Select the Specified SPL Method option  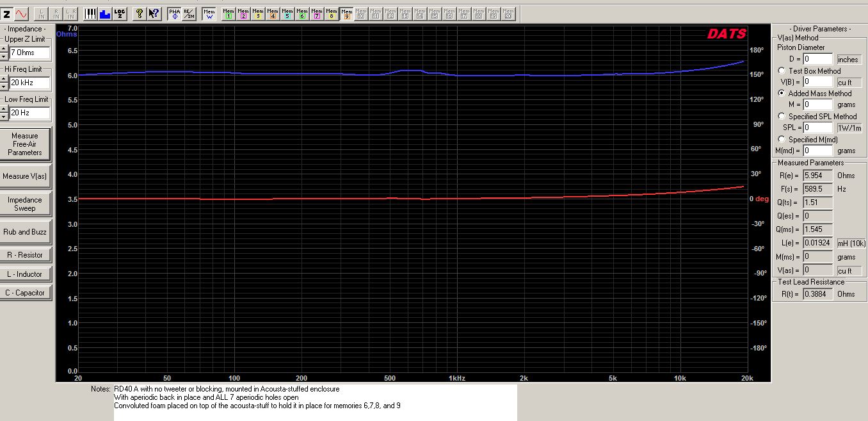[782, 117]
